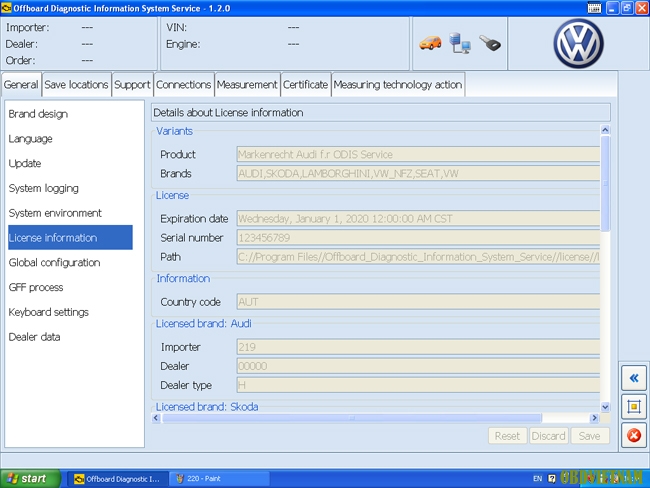Viewport: 650px width, 488px height.
Task: Click the 'Licensed brand: Audi' heading
Action: 204,323
